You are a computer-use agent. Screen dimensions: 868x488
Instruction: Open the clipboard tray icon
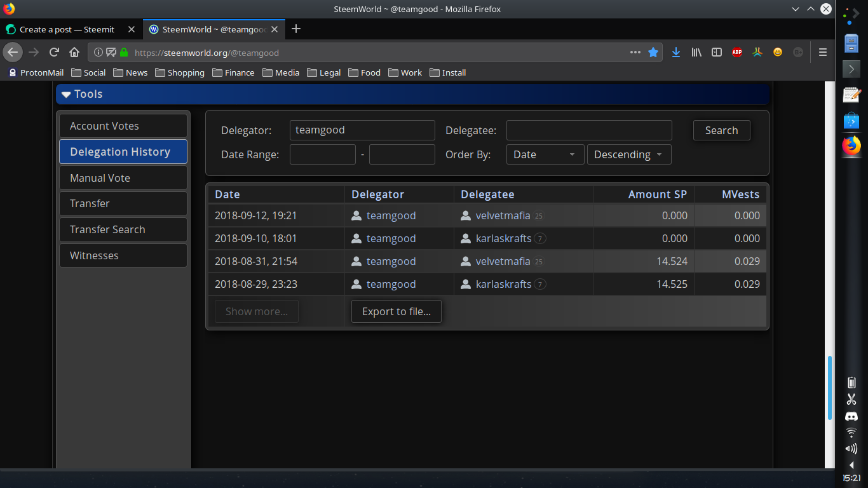pos(851,383)
